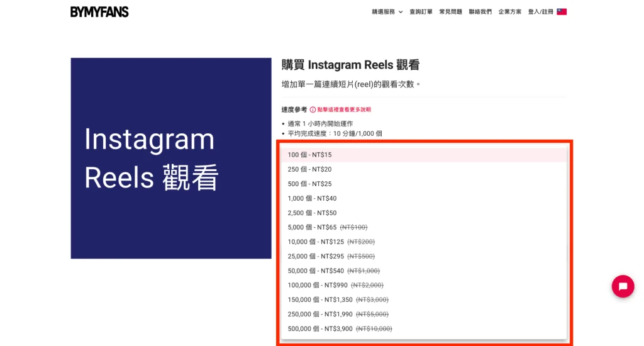Pick the 250,000 個 - NT$1,990 option
This screenshot has height=346, width=644.
click(x=423, y=315)
